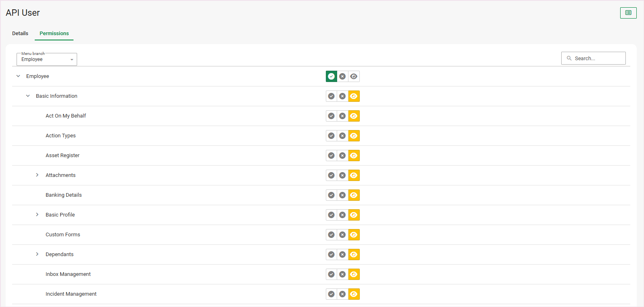Click the deny X icon for Banking Details
The height and width of the screenshot is (307, 644).
coord(342,195)
